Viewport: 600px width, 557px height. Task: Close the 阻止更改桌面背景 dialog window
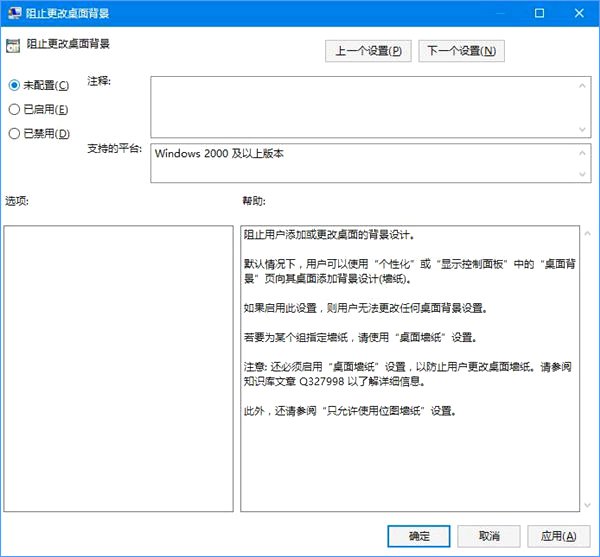[x=574, y=13]
